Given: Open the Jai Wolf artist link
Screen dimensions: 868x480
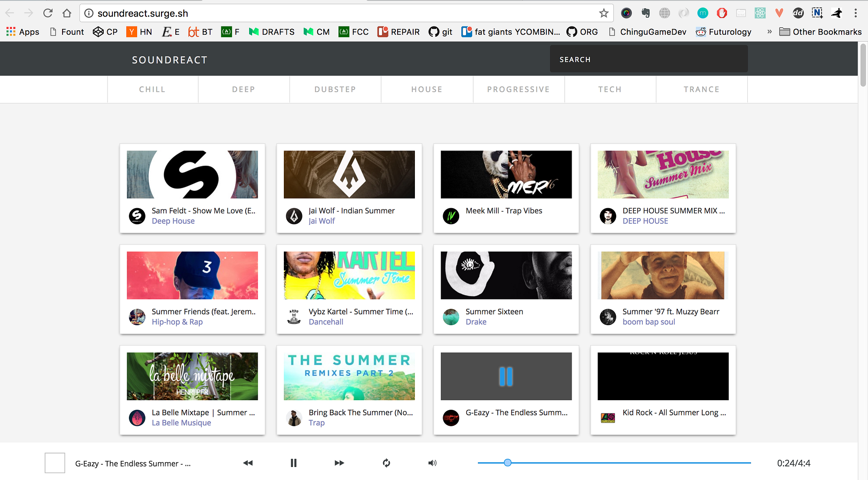Looking at the screenshot, I should point(322,221).
